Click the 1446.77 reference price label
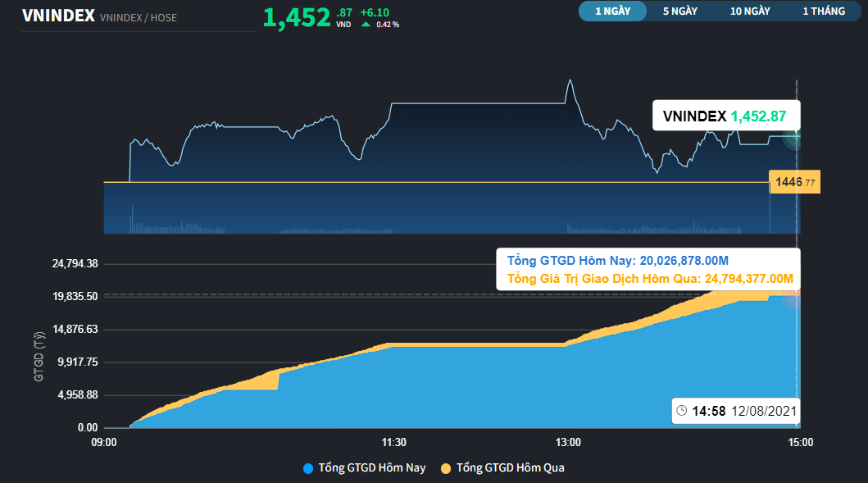 point(795,182)
